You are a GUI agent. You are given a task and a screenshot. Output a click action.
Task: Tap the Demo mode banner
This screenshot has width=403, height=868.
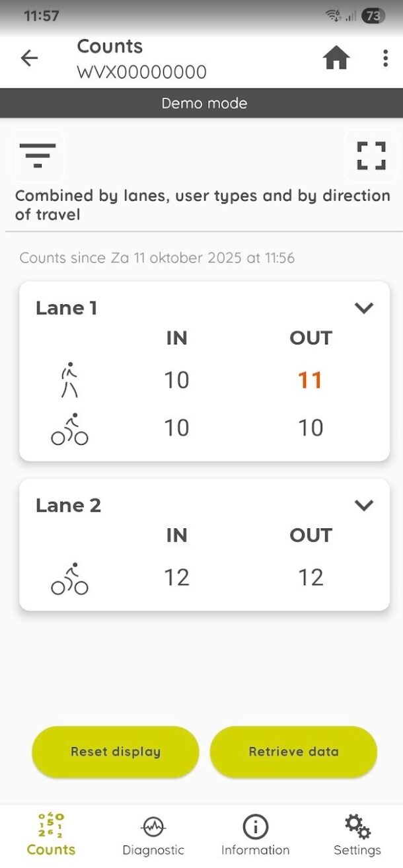pyautogui.click(x=201, y=103)
